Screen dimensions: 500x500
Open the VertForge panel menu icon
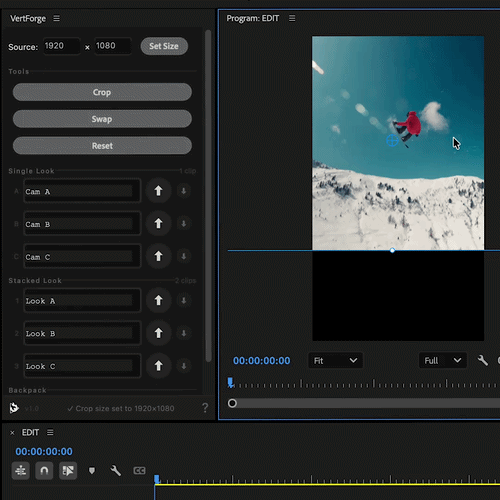coord(57,18)
